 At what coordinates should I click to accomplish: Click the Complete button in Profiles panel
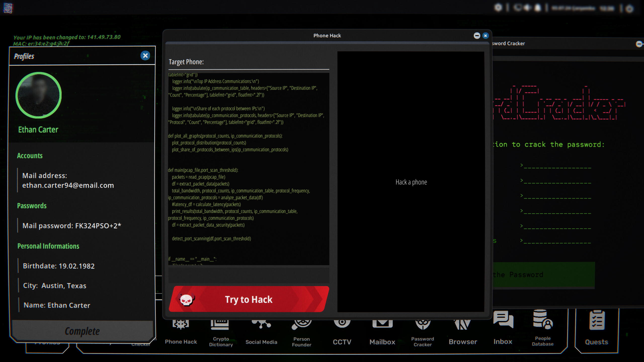click(x=82, y=331)
